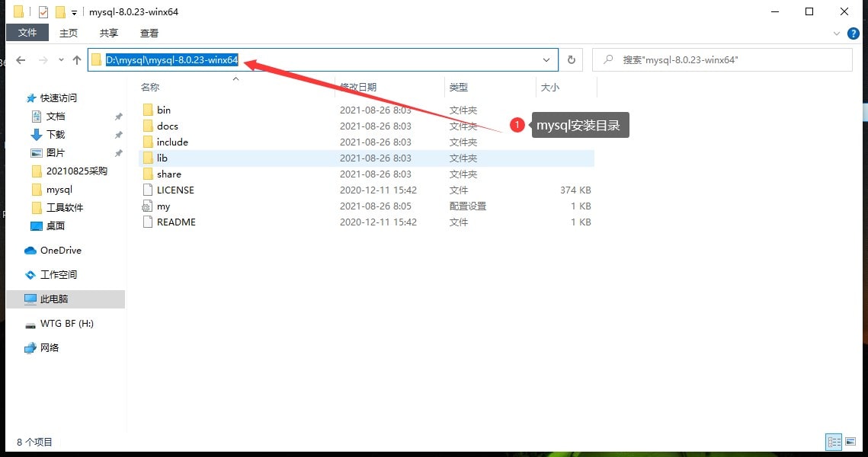Open OneDrive in the navigation pane
Viewport: 868px width, 457px height.
60,250
